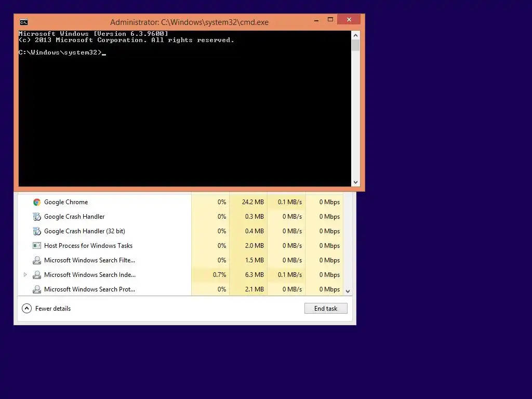Viewport: 532px width, 399px height.
Task: Select Google Crash Handler (32 bit) text
Action: pos(85,231)
